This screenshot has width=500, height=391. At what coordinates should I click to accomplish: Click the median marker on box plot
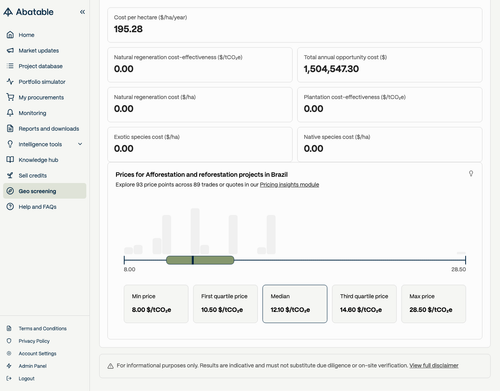(x=193, y=260)
